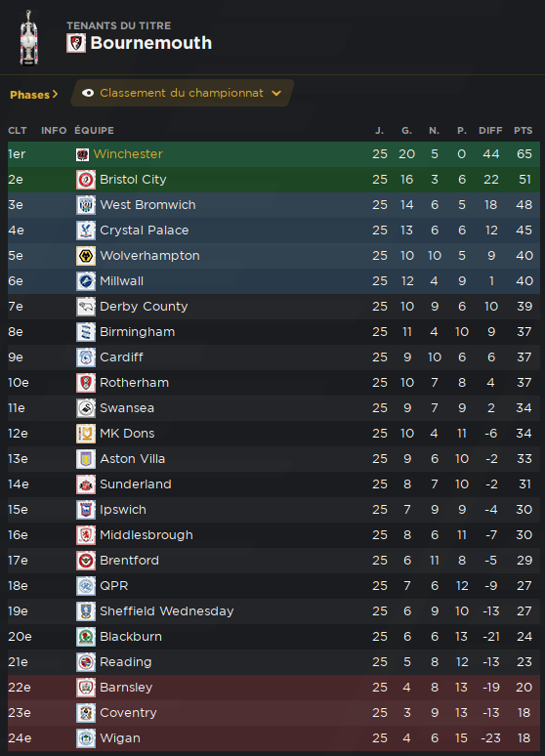Click the MK Dons badge icon

tap(86, 434)
